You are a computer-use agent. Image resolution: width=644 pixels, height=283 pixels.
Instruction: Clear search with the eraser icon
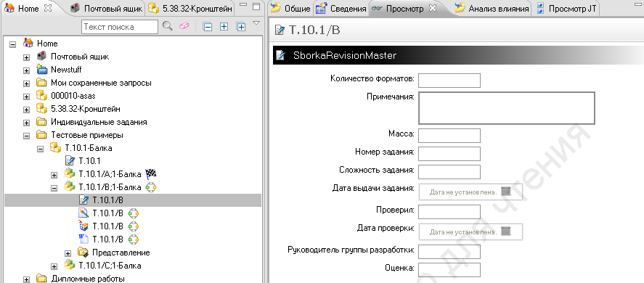184,27
